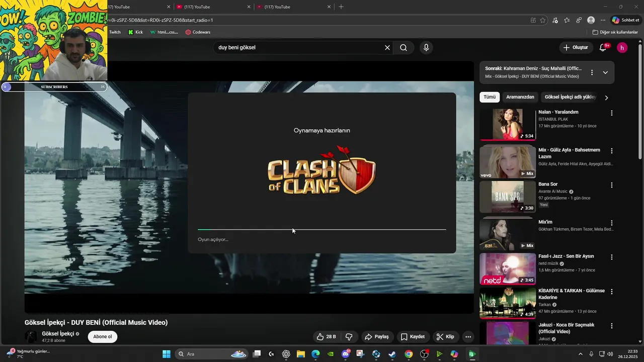Open the YouTube account avatar menu

(622, 47)
